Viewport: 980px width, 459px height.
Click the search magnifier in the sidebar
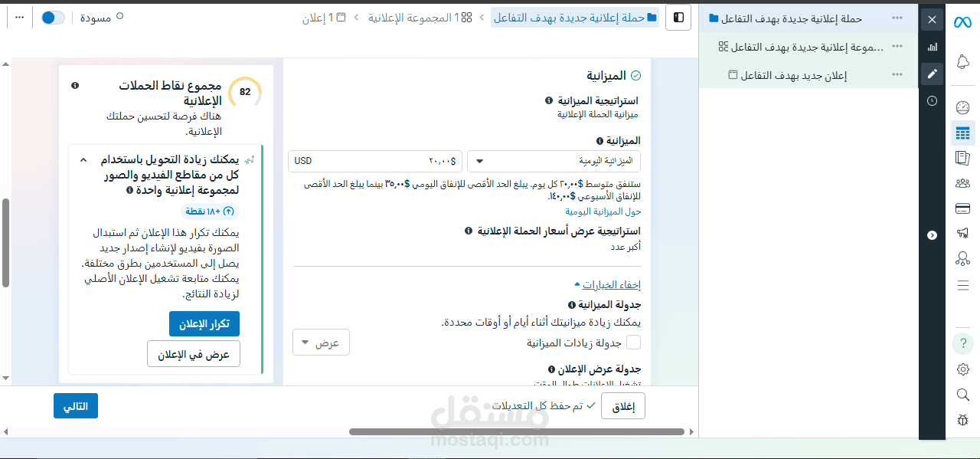pos(962,395)
